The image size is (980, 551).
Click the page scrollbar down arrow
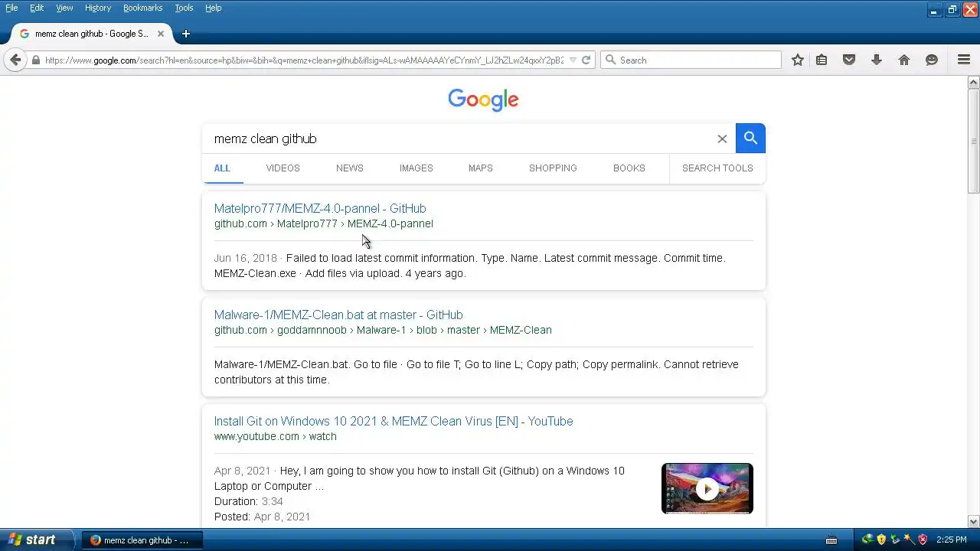(x=974, y=522)
